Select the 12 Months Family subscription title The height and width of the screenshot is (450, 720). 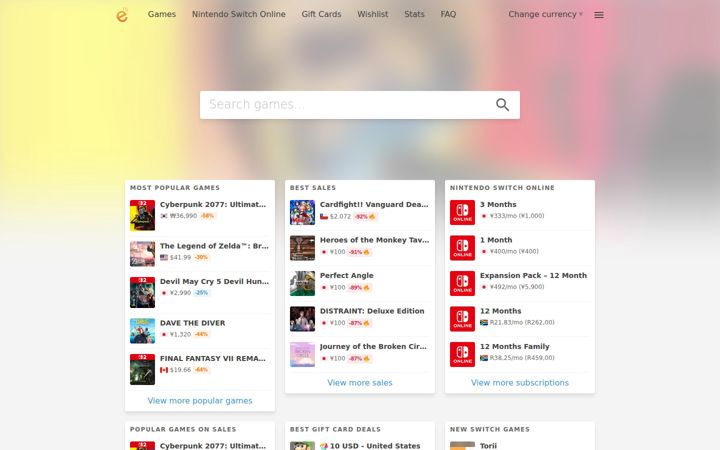click(x=515, y=347)
